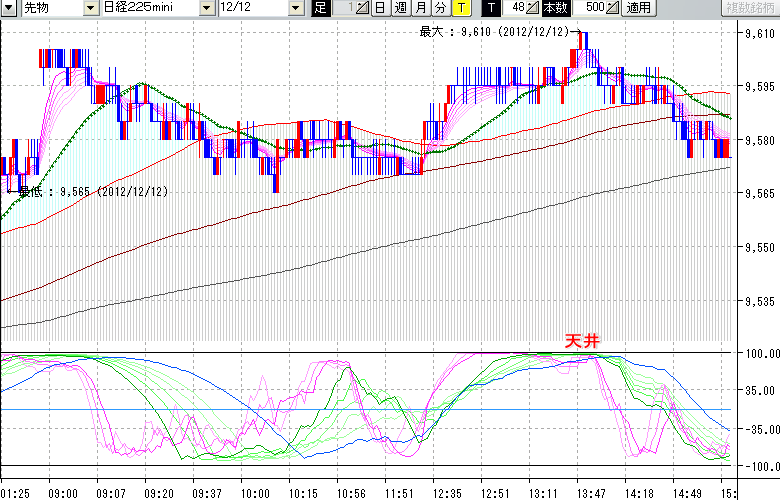Click the black T label icon

point(491,8)
